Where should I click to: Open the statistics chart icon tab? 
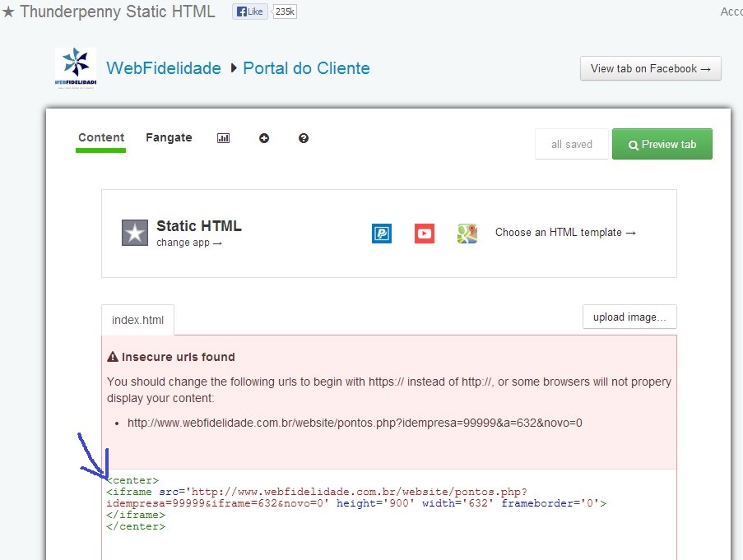click(x=223, y=138)
